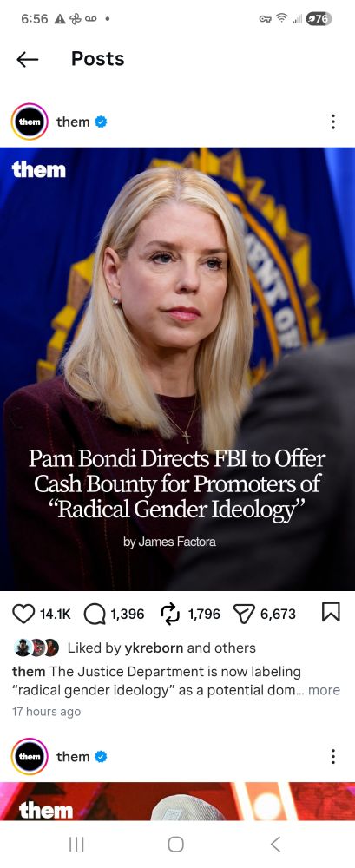The width and height of the screenshot is (355, 868).
Task: Tap the Android recent apps button
Action: coord(76,845)
